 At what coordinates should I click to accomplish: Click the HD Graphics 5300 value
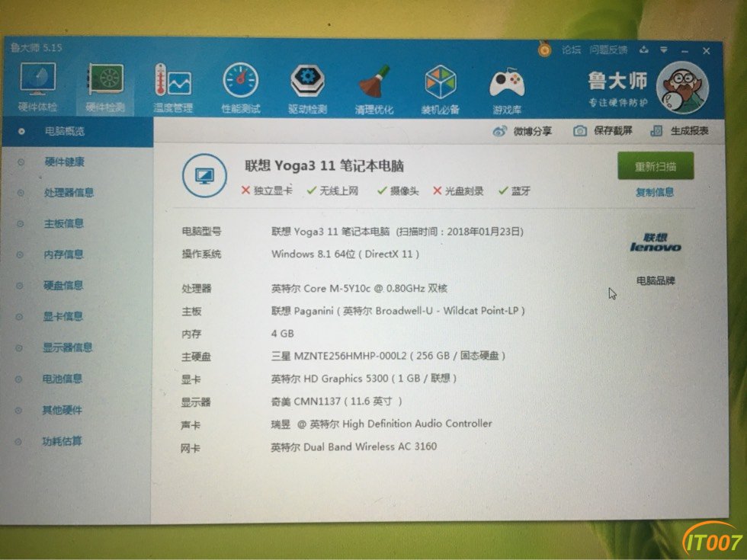(364, 379)
